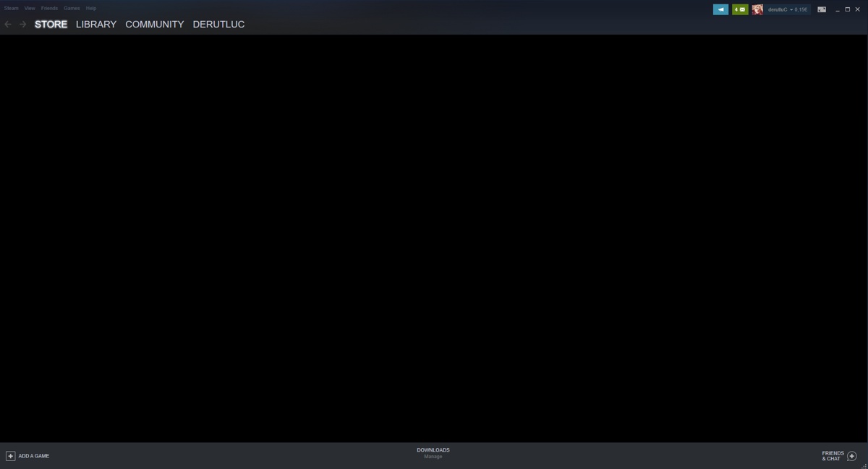The height and width of the screenshot is (469, 868).
Task: Click FRIENDS & CHAT text
Action: click(833, 456)
